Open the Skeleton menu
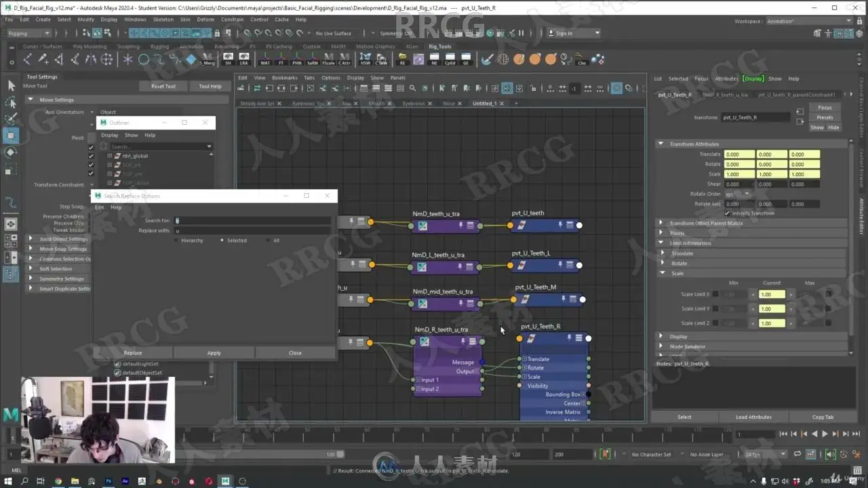 (x=163, y=19)
